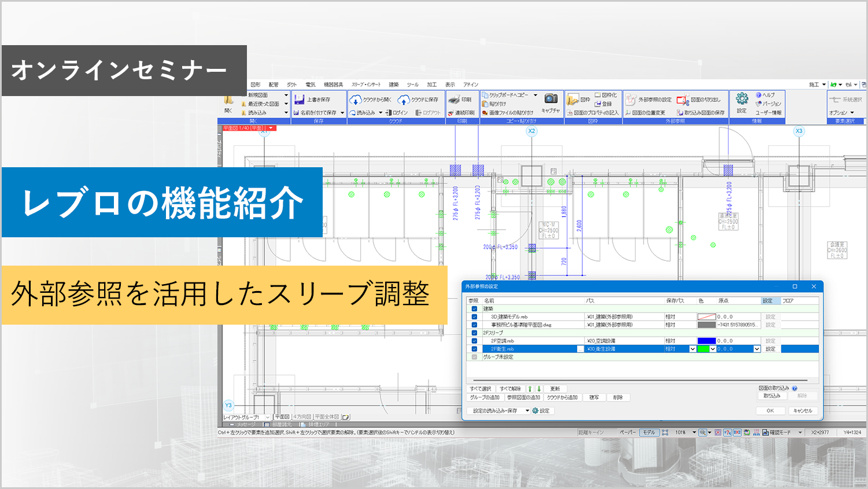Click the ヘルプ question mark icon
This screenshot has height=489, width=868.
coord(759,95)
